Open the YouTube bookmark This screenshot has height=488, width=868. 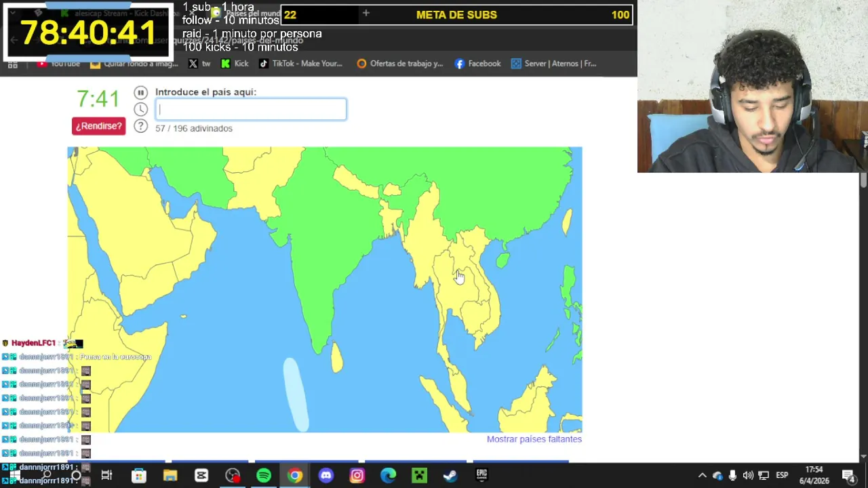[59, 64]
